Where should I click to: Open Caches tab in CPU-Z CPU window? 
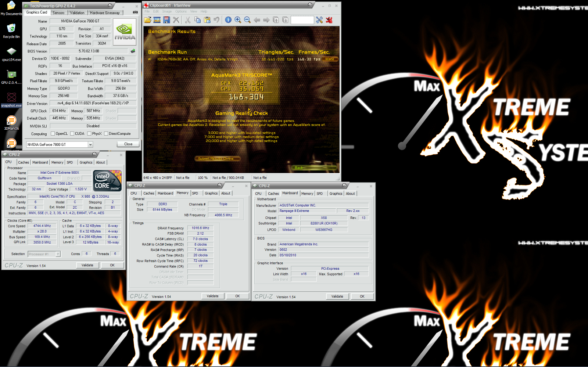pos(24,162)
